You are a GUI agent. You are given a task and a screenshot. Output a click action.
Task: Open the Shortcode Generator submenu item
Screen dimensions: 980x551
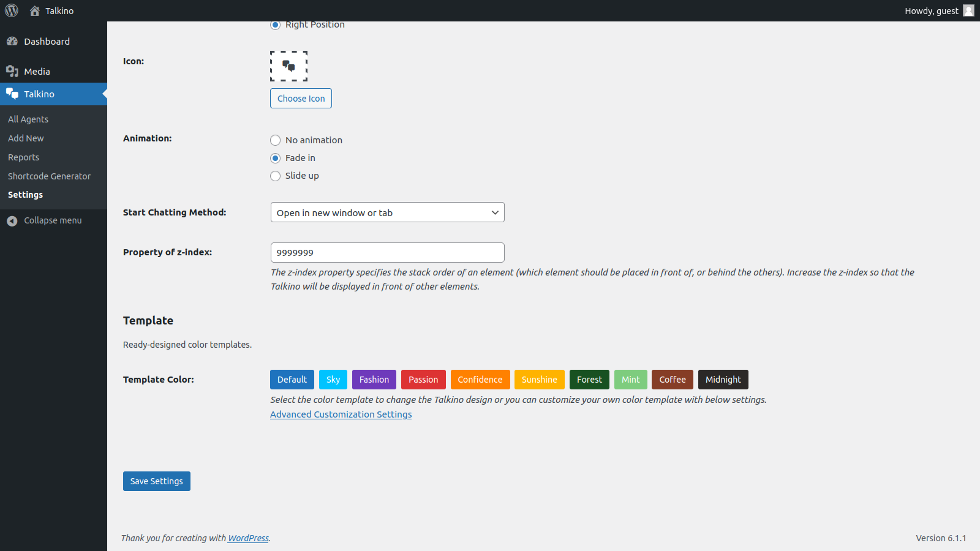click(x=49, y=176)
